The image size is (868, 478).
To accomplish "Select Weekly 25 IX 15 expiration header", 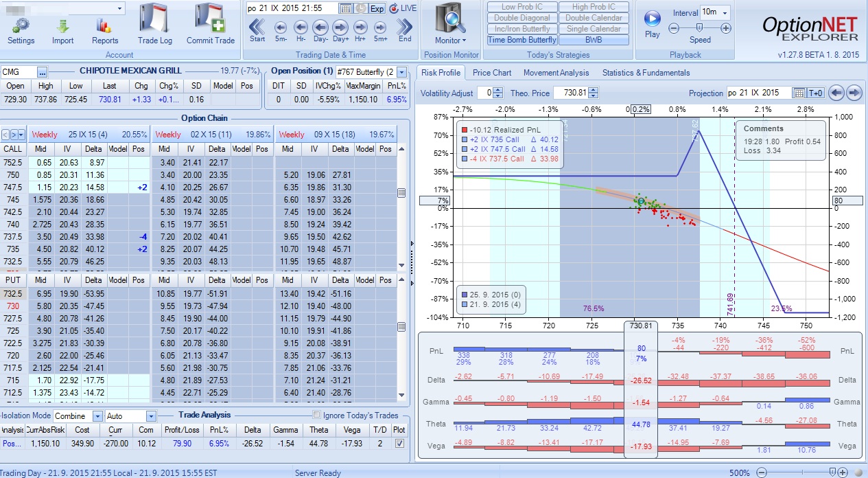I will (89, 135).
